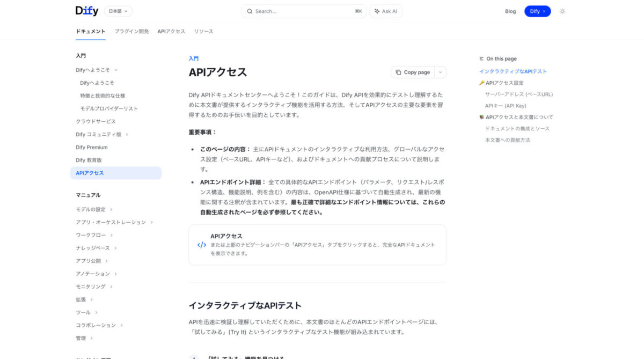Toggle light/dark theme with the sun icon

tap(562, 11)
